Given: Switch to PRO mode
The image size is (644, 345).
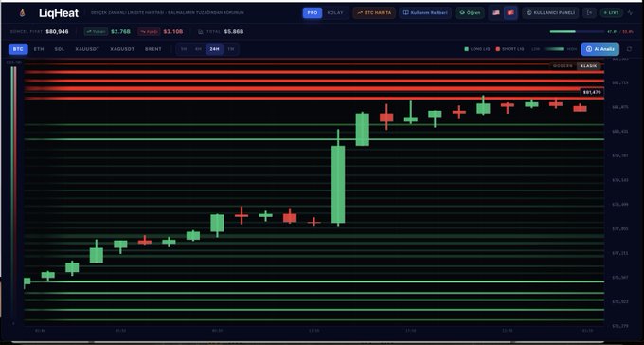Looking at the screenshot, I should point(313,12).
